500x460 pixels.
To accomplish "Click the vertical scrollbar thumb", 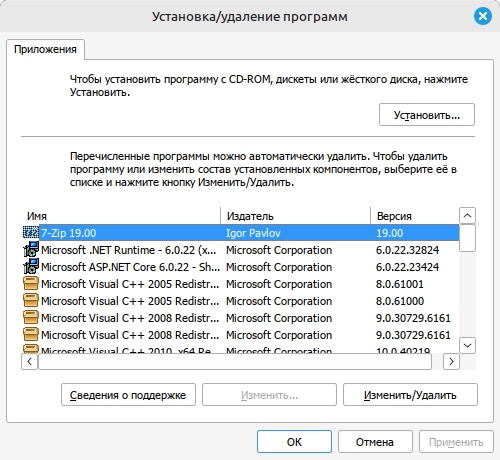I will coord(467,238).
